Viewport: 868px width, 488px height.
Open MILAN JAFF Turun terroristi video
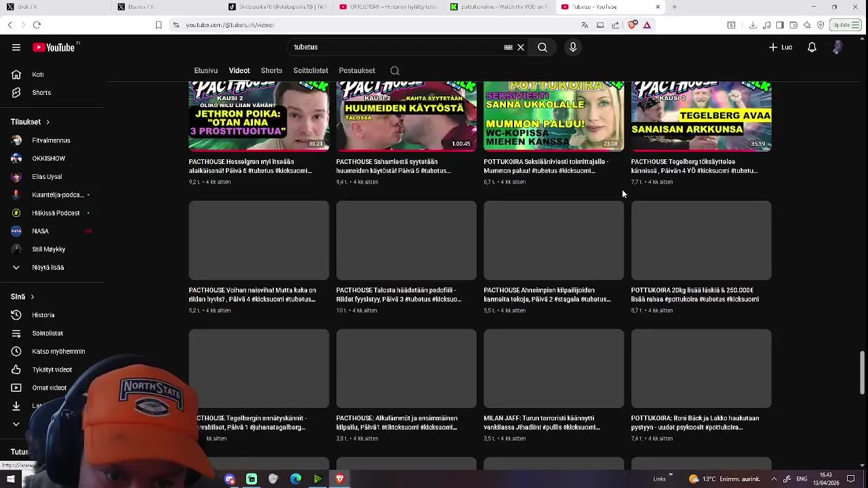coord(542,423)
